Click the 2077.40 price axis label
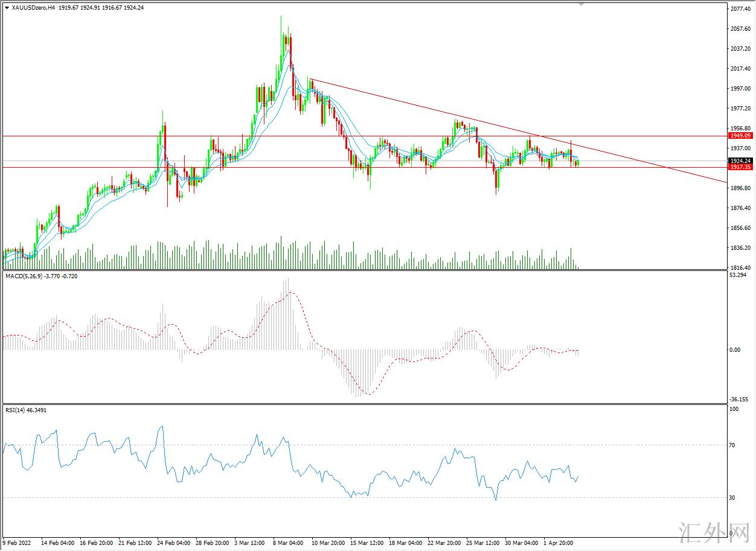The height and width of the screenshot is (551, 756). [740, 9]
